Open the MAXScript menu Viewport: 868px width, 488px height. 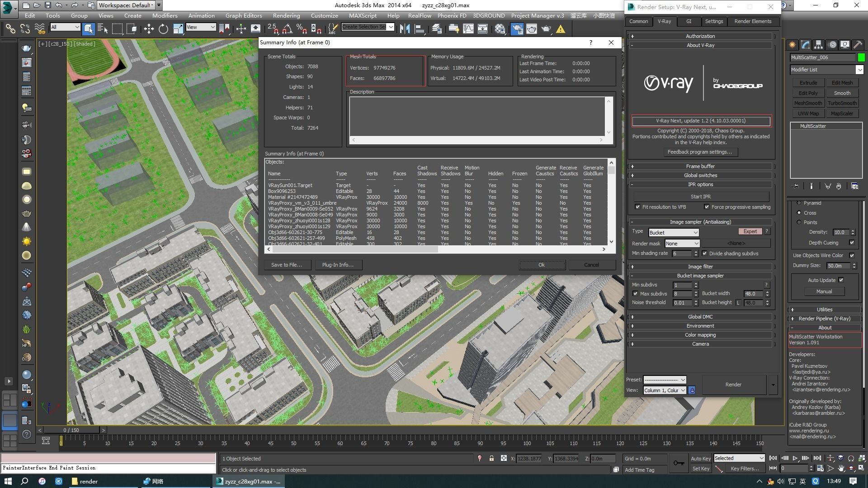point(363,15)
